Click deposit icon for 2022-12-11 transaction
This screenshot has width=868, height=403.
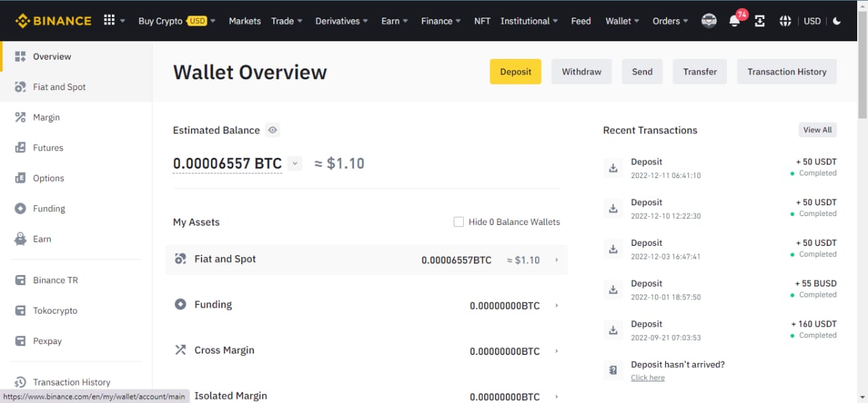(613, 168)
